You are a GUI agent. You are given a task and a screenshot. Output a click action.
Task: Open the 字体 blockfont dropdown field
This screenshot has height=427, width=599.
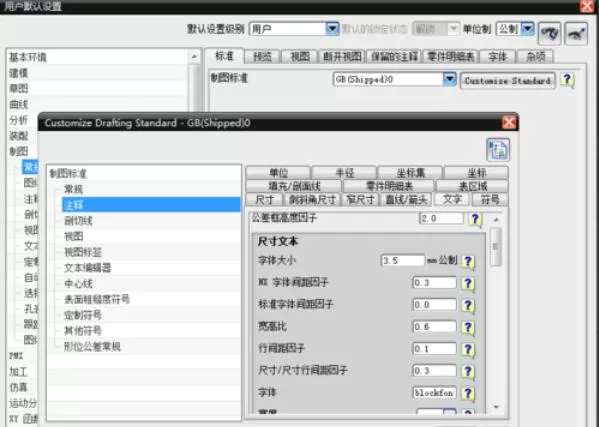[x=434, y=393]
